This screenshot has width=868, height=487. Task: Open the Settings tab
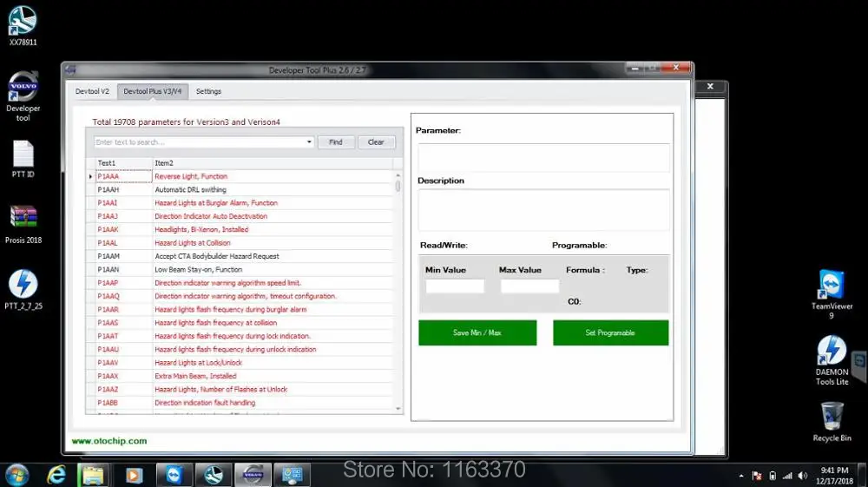click(x=208, y=91)
